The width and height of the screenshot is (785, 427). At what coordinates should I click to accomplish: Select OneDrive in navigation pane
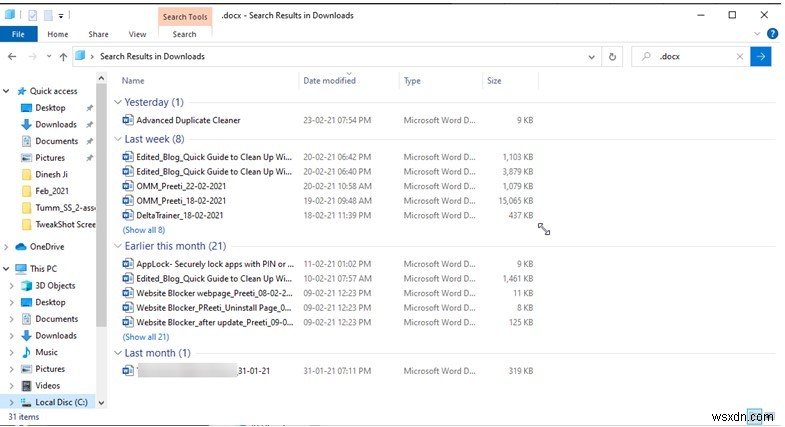pos(47,247)
